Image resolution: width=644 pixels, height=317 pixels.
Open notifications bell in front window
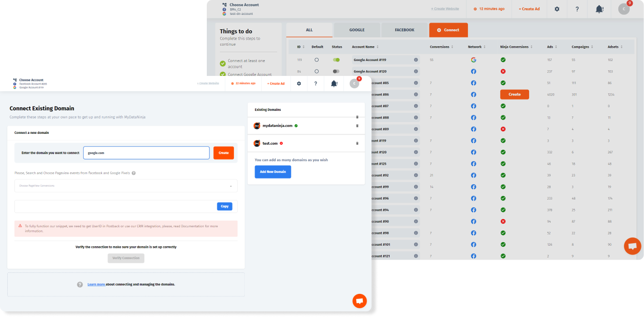[x=334, y=83]
